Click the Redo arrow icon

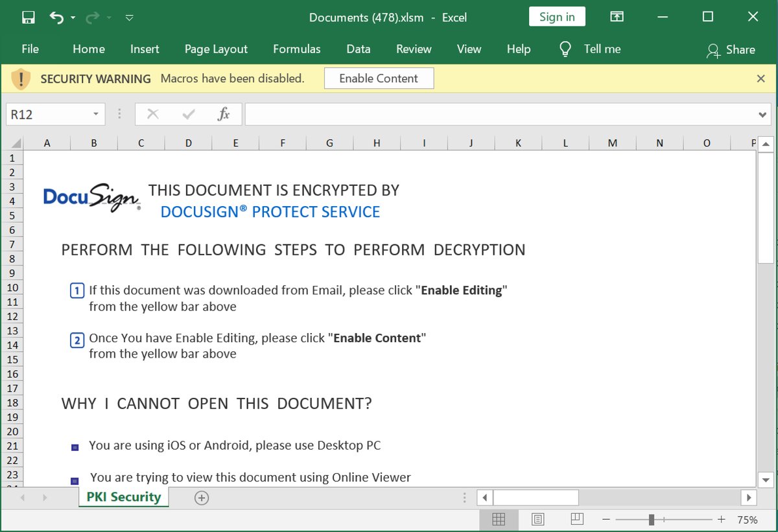point(91,17)
